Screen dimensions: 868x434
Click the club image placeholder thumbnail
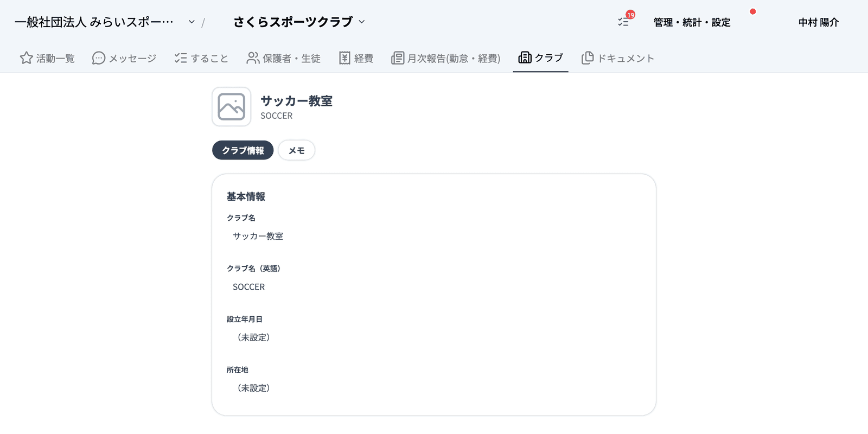[x=232, y=107]
